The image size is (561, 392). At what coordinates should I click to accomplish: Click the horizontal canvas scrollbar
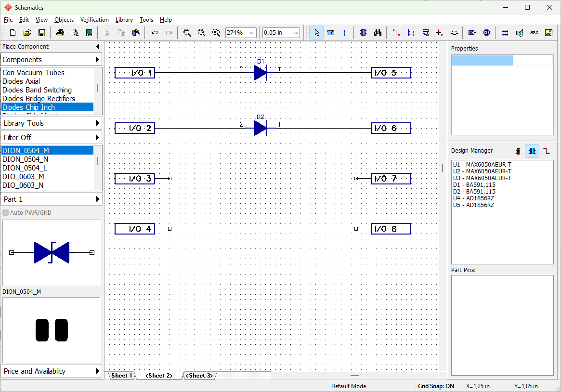tap(354, 376)
